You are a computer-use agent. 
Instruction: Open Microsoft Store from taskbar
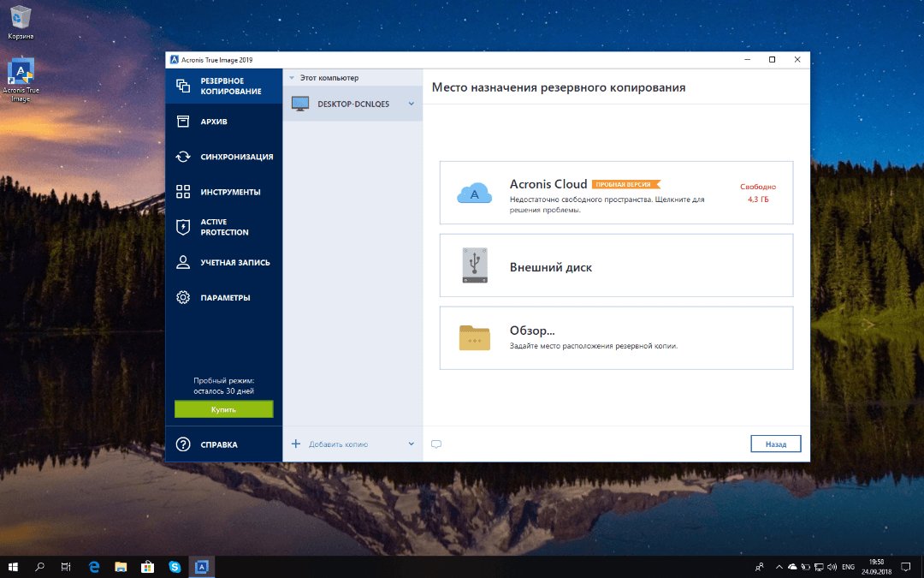point(148,567)
